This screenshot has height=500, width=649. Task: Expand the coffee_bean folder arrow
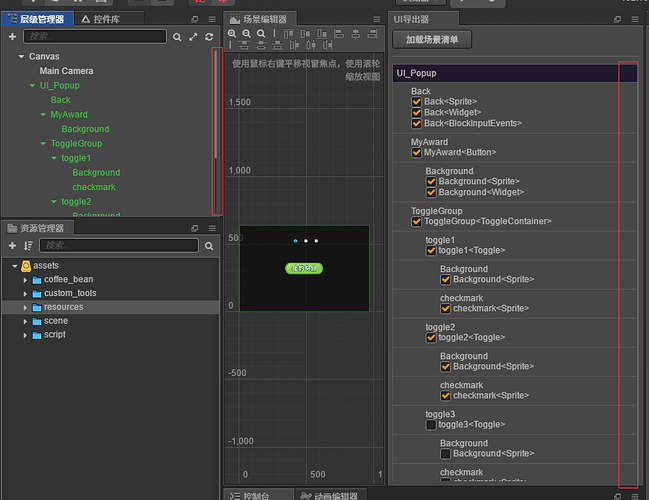[x=25, y=280]
